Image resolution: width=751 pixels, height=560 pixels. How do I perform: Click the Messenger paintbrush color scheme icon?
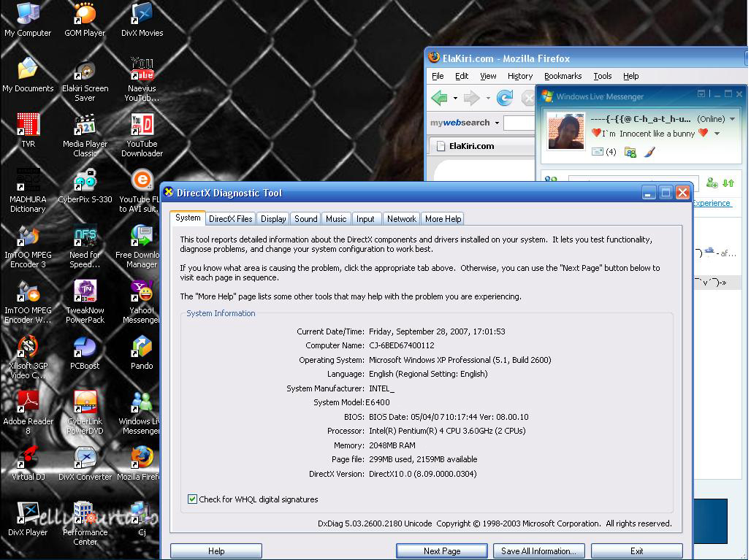coord(649,152)
